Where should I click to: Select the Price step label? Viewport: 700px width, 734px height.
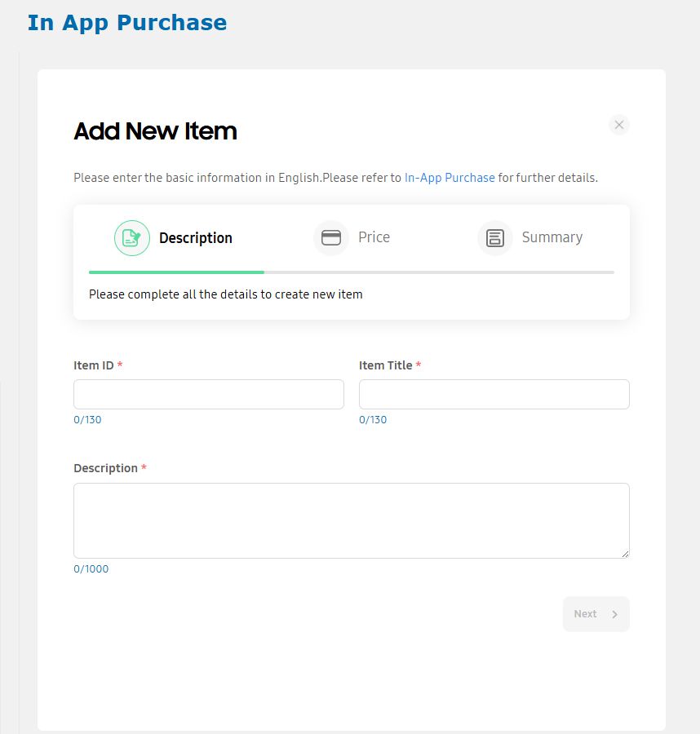pos(374,237)
